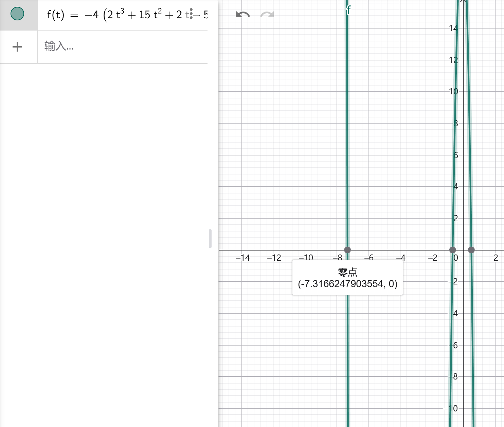
Task: Click the root point at -7.3166 on the x-axis
Action: pos(347,250)
